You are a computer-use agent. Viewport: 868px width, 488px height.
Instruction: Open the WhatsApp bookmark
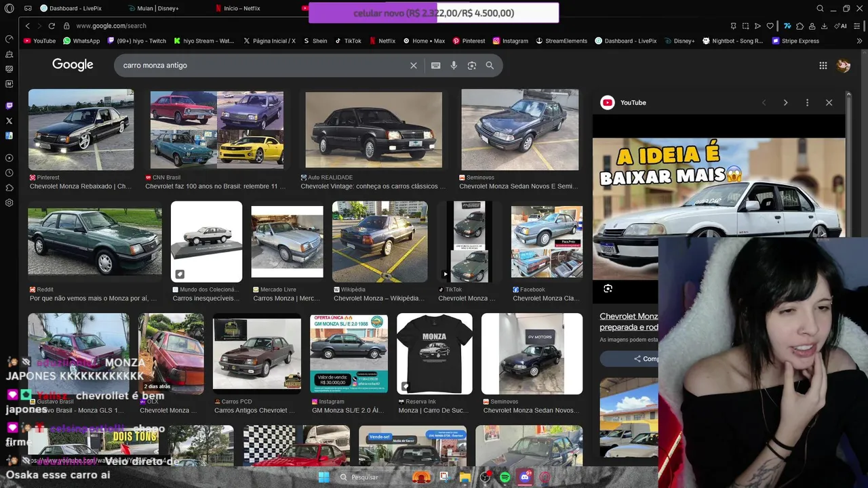pos(81,41)
